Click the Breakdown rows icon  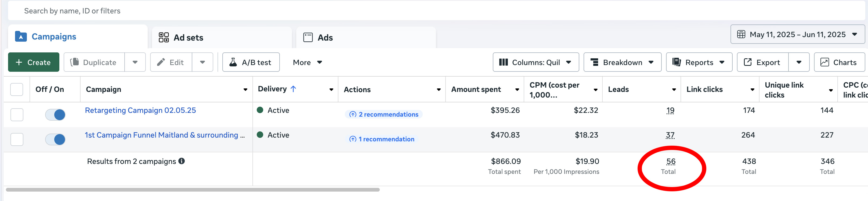[x=594, y=62]
